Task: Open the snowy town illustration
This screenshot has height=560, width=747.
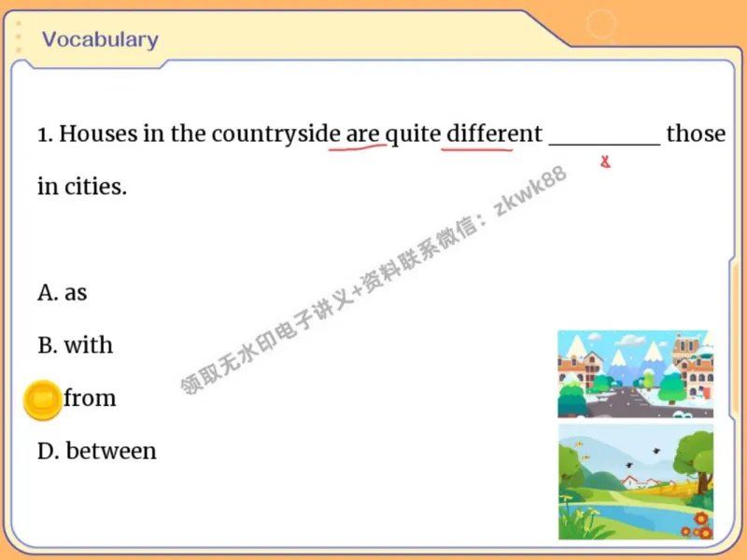Action: pos(636,374)
